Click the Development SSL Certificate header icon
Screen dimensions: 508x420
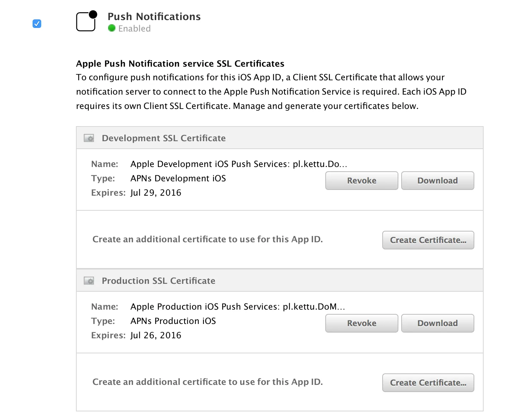point(89,138)
